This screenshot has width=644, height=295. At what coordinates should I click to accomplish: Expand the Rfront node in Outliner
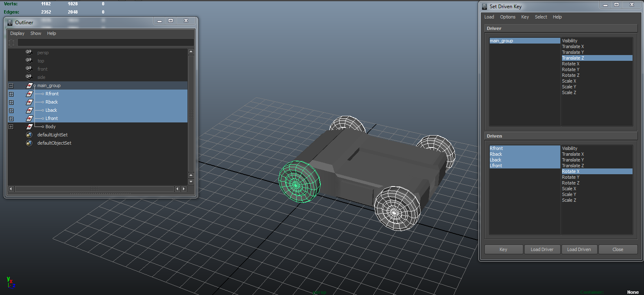click(11, 94)
